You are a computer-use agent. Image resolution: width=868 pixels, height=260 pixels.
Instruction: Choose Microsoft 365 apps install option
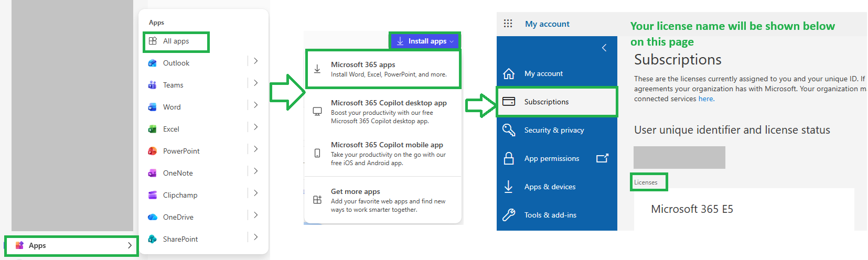click(x=383, y=69)
